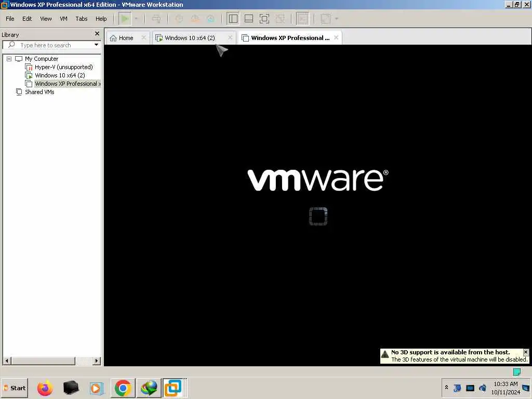Open the VM menu
Screen dimensions: 532x399
point(63,19)
